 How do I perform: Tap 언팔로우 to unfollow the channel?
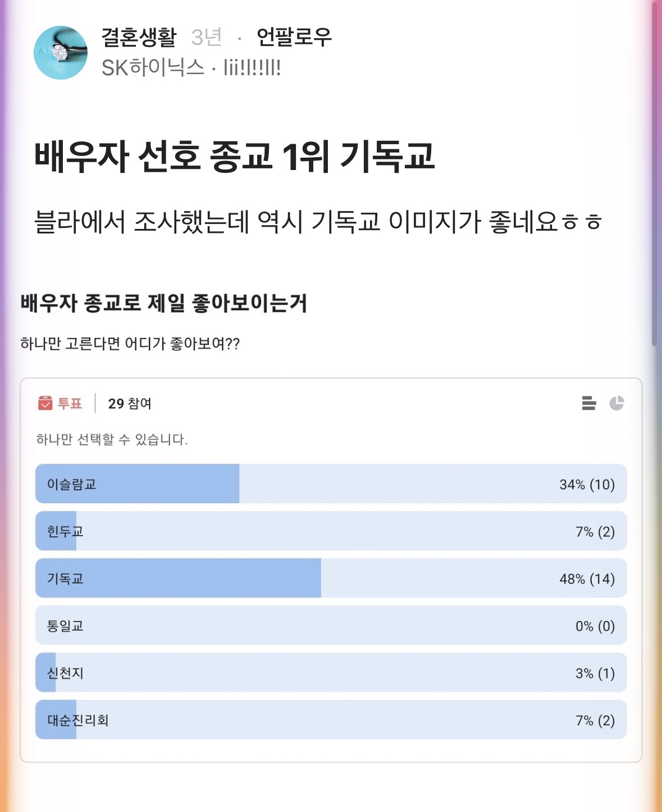(294, 37)
